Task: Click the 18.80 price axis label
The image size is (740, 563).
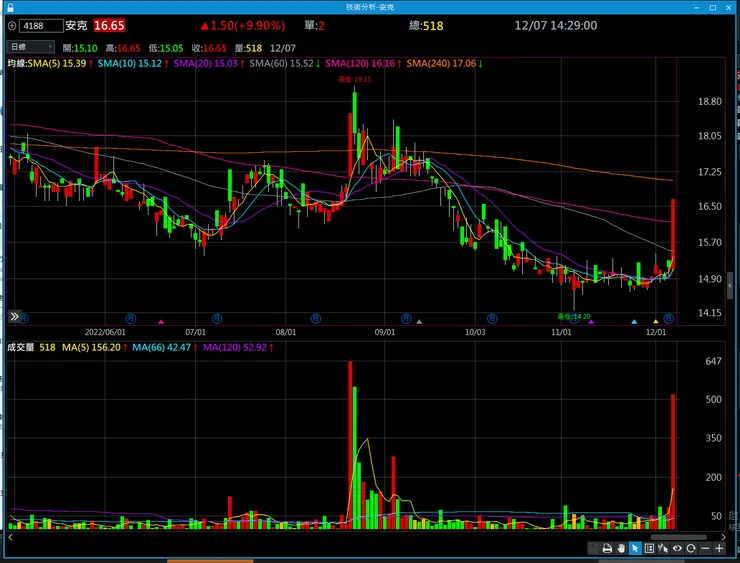Action: [x=710, y=101]
